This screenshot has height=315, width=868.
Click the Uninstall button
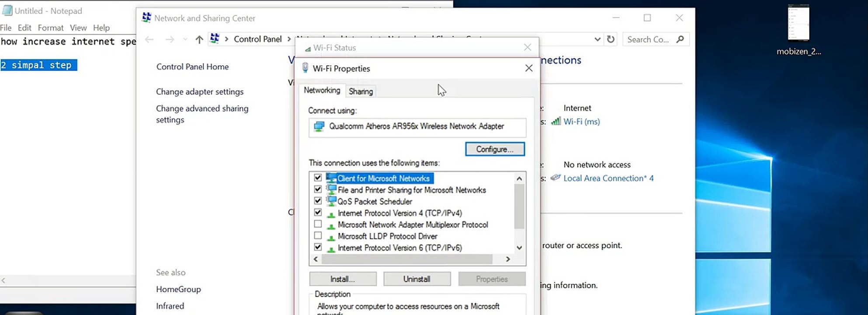tap(417, 279)
